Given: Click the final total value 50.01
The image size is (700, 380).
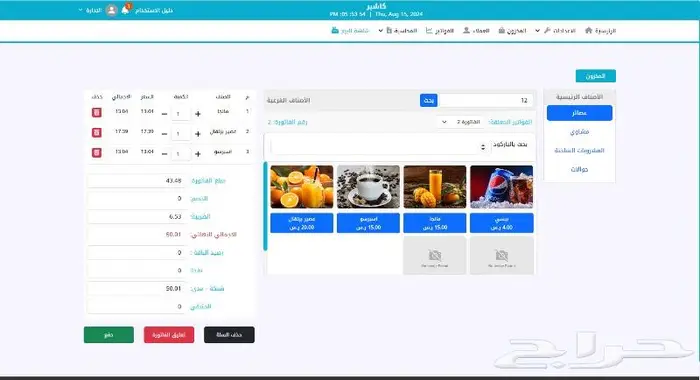Looking at the screenshot, I should click(173, 234).
